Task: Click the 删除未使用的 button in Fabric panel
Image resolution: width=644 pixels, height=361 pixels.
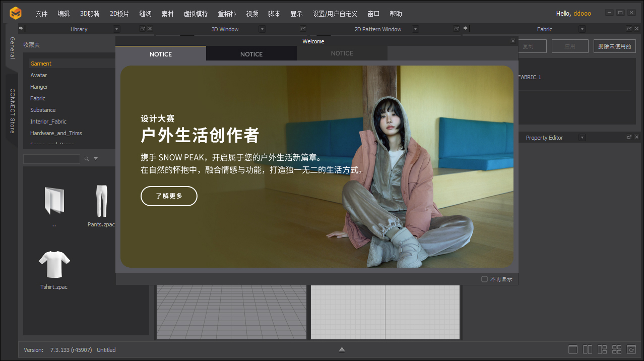Action: pyautogui.click(x=614, y=45)
